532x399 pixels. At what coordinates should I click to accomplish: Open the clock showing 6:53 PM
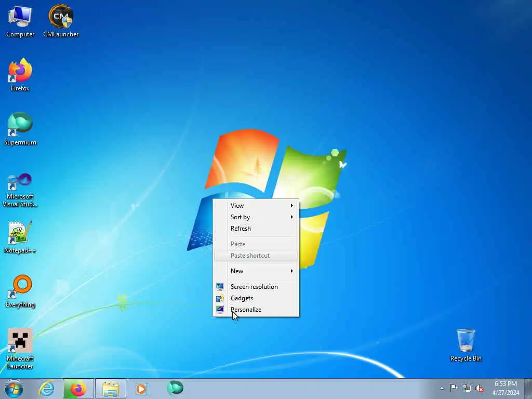(x=506, y=388)
